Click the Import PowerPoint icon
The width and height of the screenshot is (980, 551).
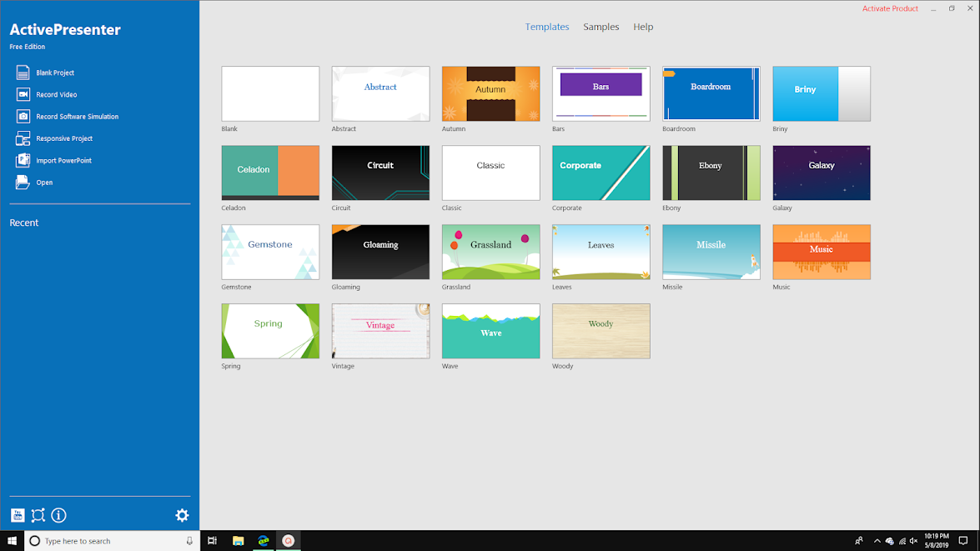click(x=23, y=160)
